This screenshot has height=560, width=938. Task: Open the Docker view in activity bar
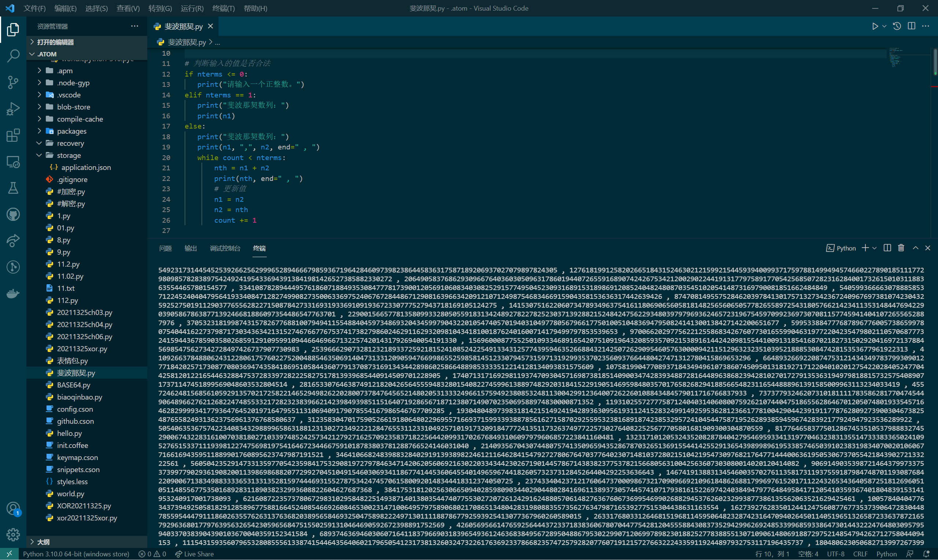coord(13,293)
